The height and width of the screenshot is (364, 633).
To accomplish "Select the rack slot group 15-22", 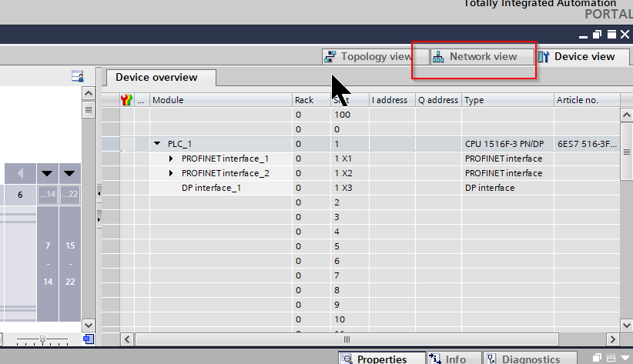I will 70,263.
